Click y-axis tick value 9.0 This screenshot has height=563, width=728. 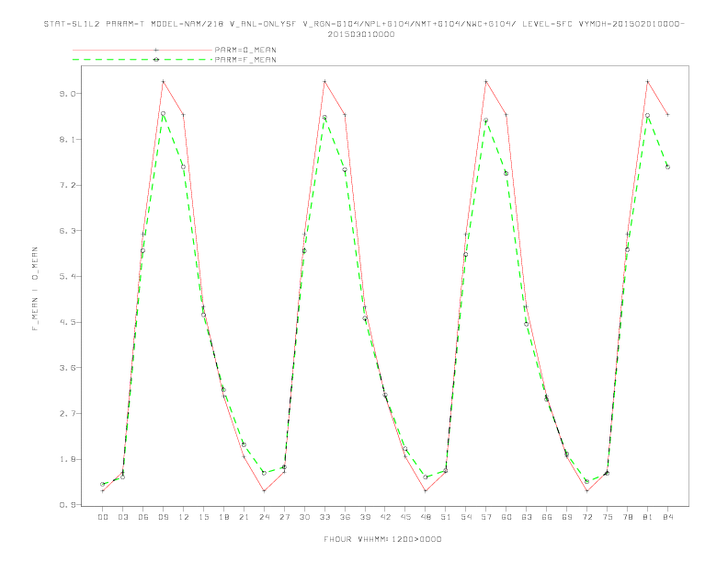click(67, 94)
